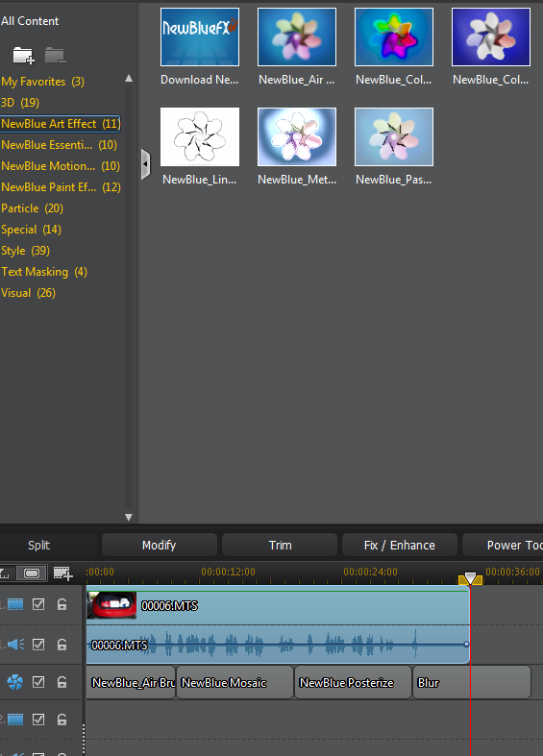Screen dimensions: 543x756
Task: Click the 00:00:12:00 mark on ruler
Action: point(228,572)
